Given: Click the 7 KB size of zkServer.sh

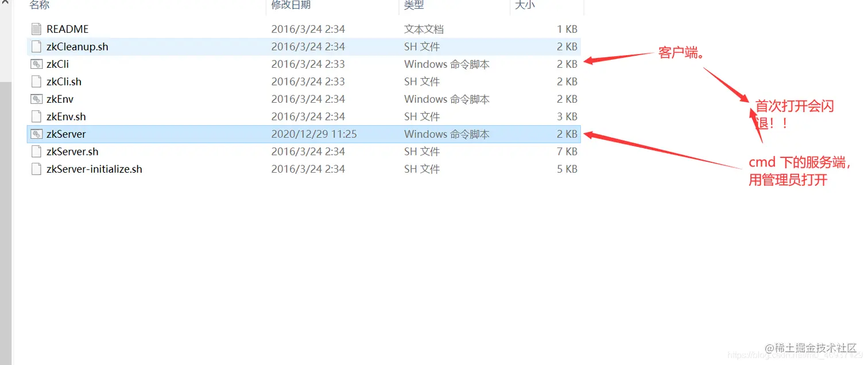Looking at the screenshot, I should pyautogui.click(x=567, y=152).
